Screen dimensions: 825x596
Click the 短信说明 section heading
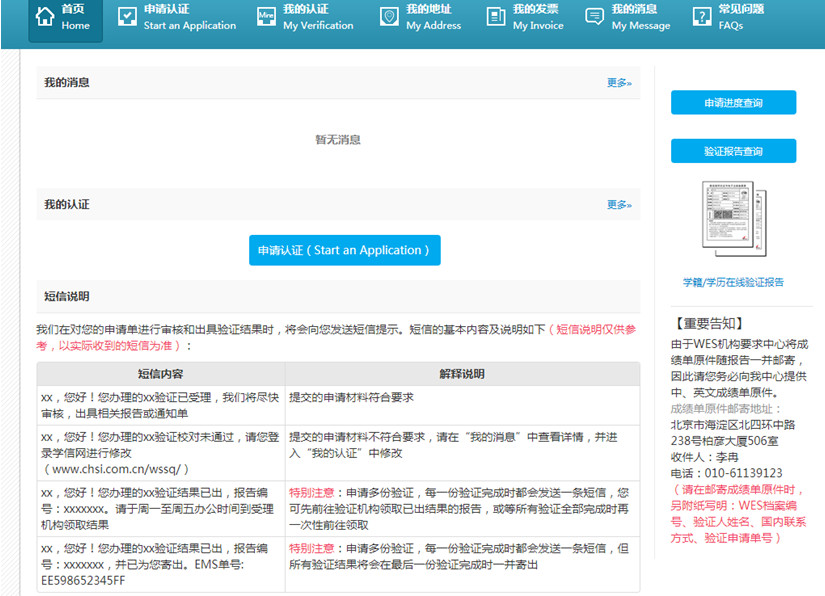point(67,296)
